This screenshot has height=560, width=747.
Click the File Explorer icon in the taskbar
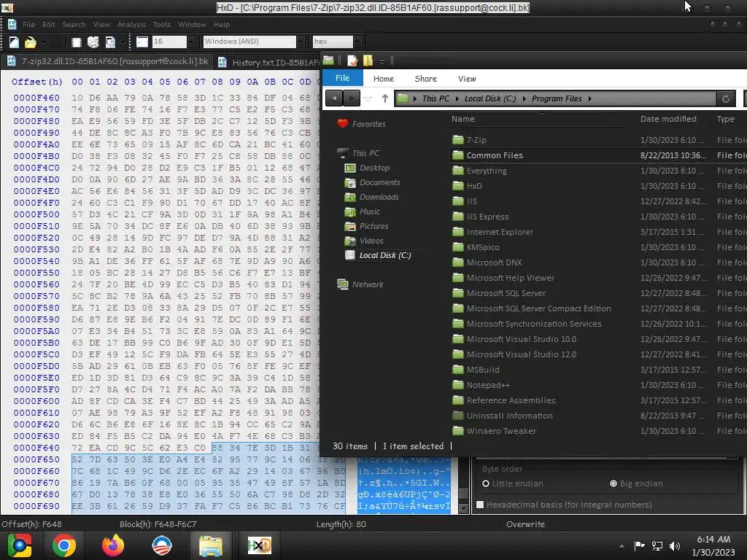click(x=210, y=545)
